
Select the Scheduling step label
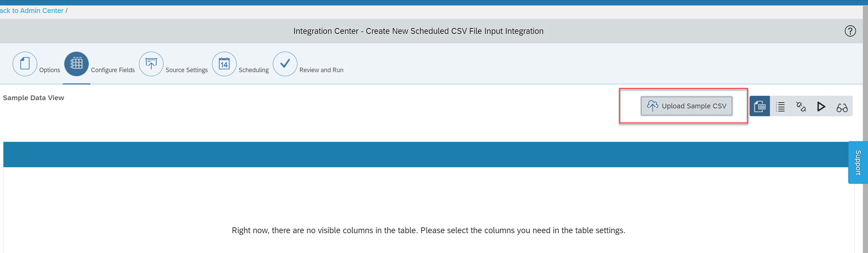(254, 70)
